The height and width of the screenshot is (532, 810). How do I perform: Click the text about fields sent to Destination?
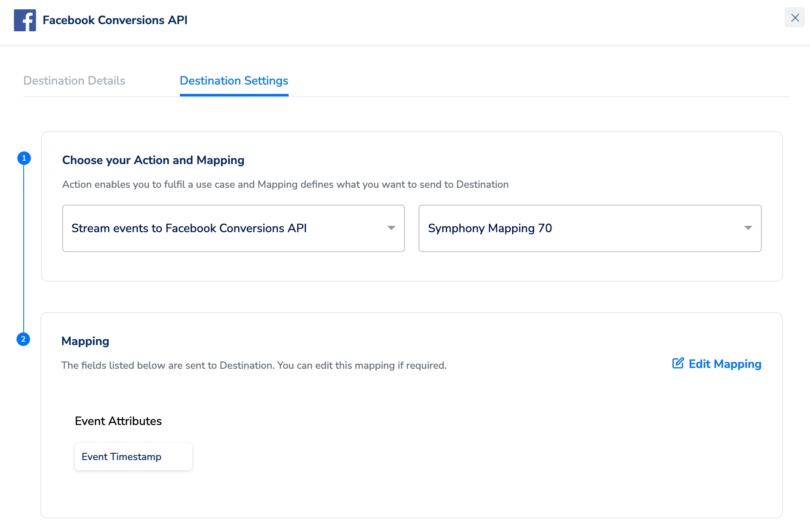click(x=254, y=365)
